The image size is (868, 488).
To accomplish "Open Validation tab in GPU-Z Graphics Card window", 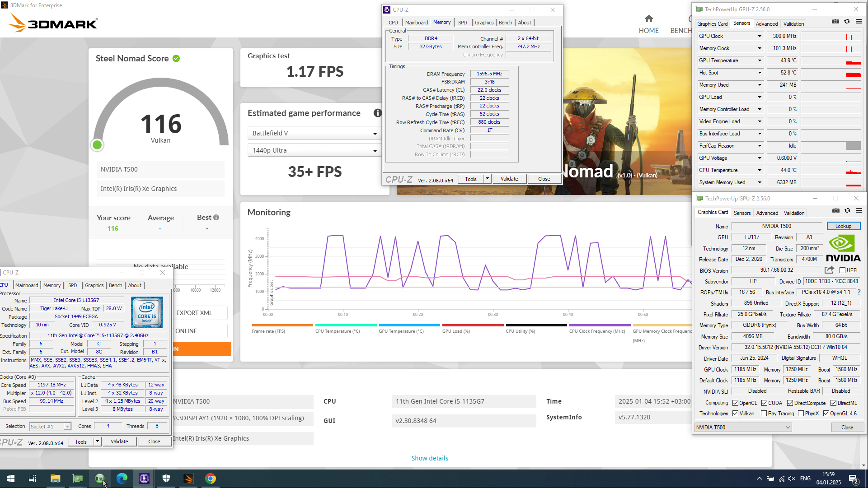I will click(x=794, y=213).
